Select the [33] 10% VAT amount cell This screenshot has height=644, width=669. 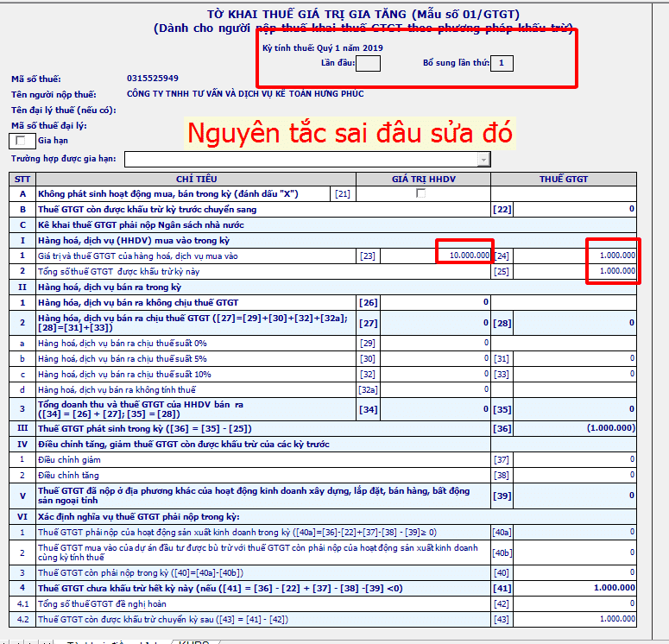click(574, 374)
